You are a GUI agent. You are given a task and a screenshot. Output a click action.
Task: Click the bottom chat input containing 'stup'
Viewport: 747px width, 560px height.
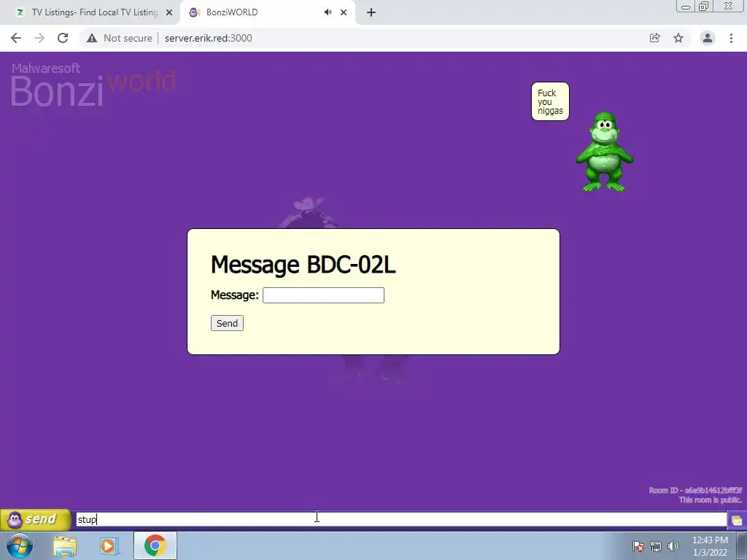[x=400, y=519]
